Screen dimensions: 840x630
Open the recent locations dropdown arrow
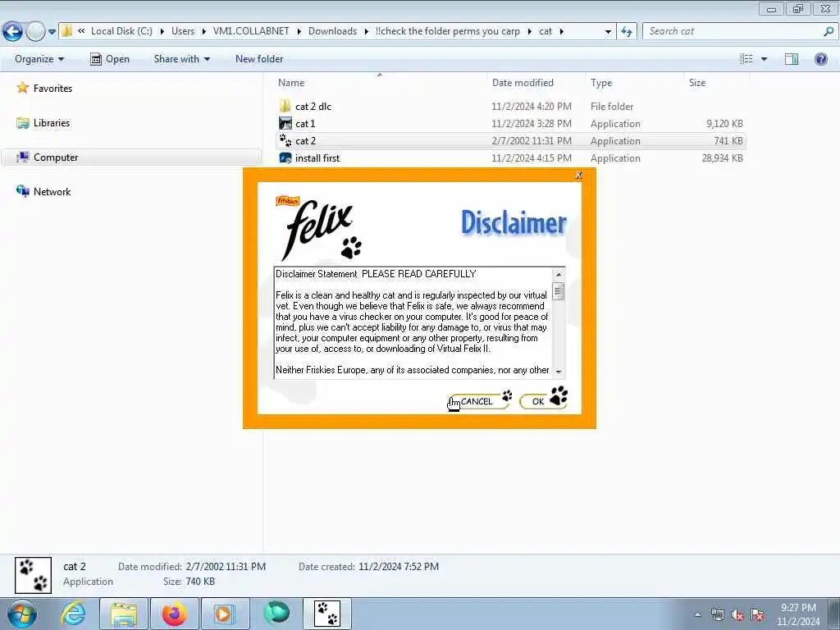(x=52, y=32)
